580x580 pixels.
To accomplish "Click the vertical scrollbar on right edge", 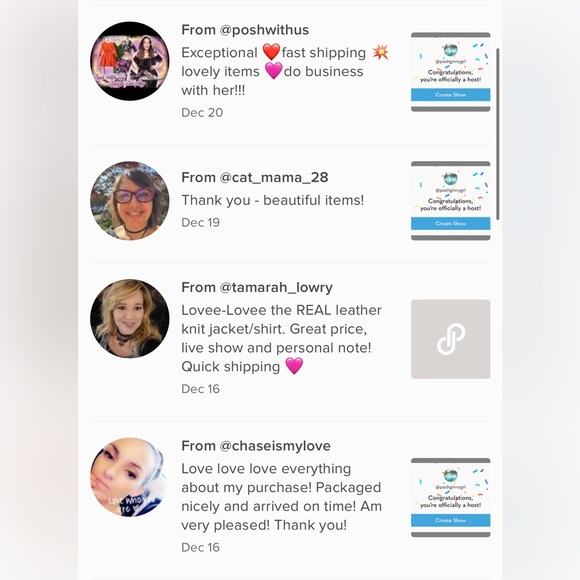I will [498, 134].
